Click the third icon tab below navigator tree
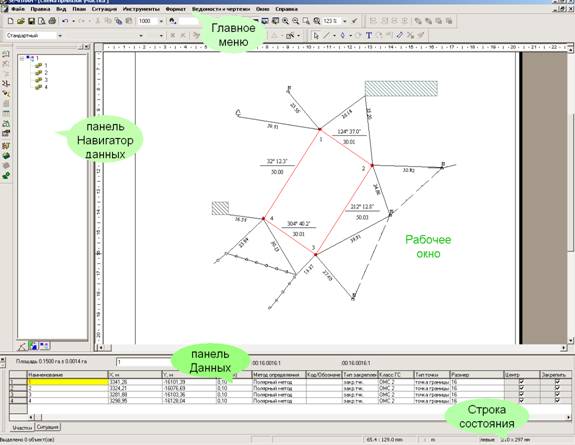The image size is (575, 445). coord(44,346)
